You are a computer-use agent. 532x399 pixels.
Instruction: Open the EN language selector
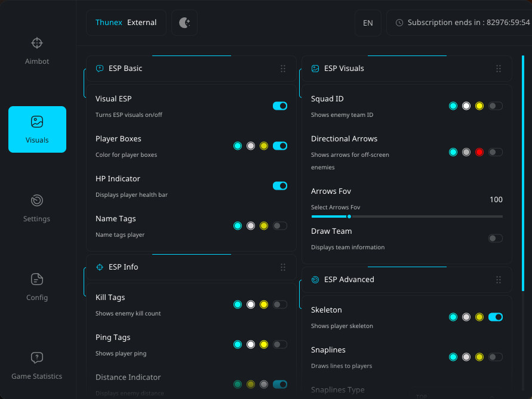coord(368,23)
